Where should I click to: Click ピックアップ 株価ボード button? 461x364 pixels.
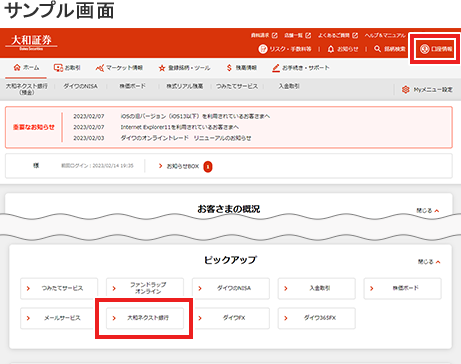click(403, 288)
